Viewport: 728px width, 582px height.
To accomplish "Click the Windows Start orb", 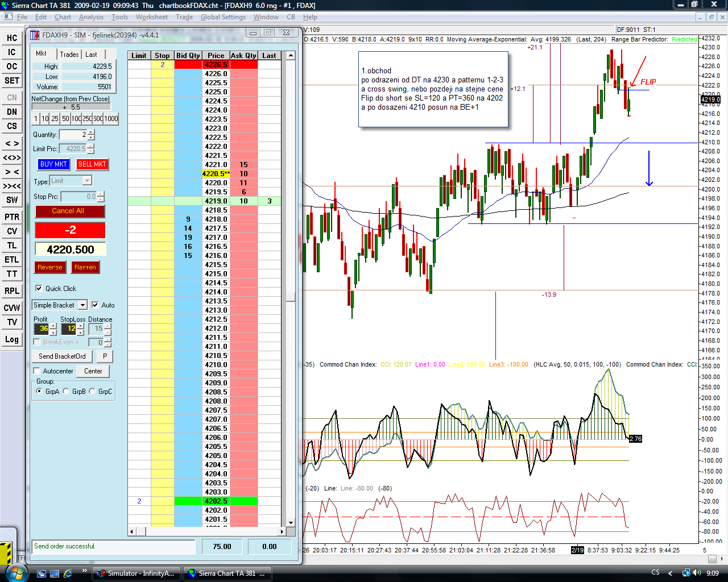I will [x=15, y=572].
